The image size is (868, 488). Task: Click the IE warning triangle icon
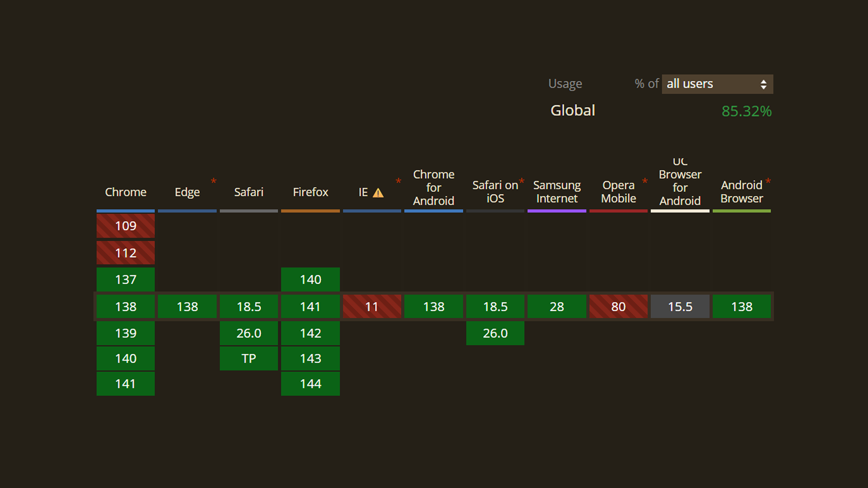point(378,193)
